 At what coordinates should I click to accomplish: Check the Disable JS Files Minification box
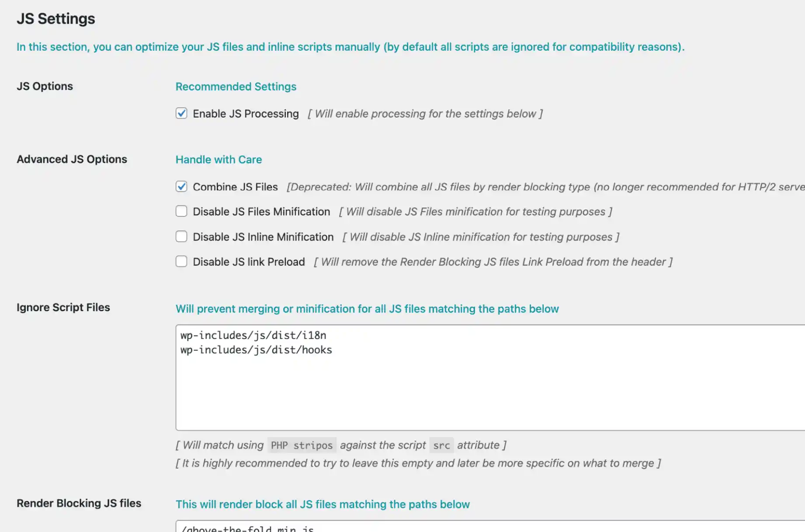(x=181, y=212)
